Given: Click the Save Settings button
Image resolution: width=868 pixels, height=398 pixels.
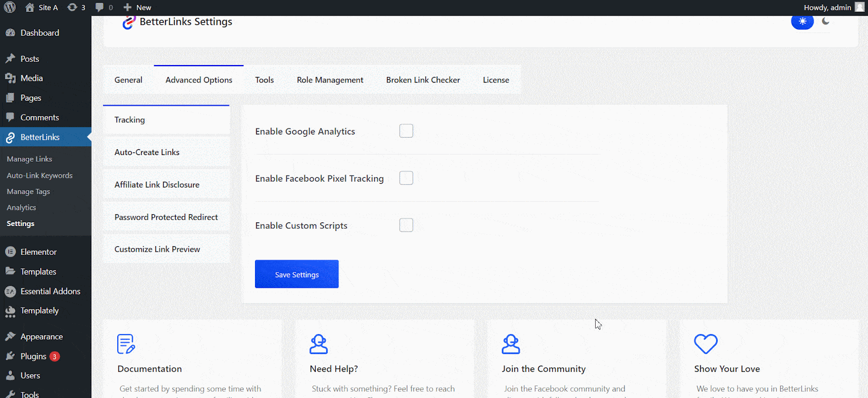Looking at the screenshot, I should click(297, 274).
